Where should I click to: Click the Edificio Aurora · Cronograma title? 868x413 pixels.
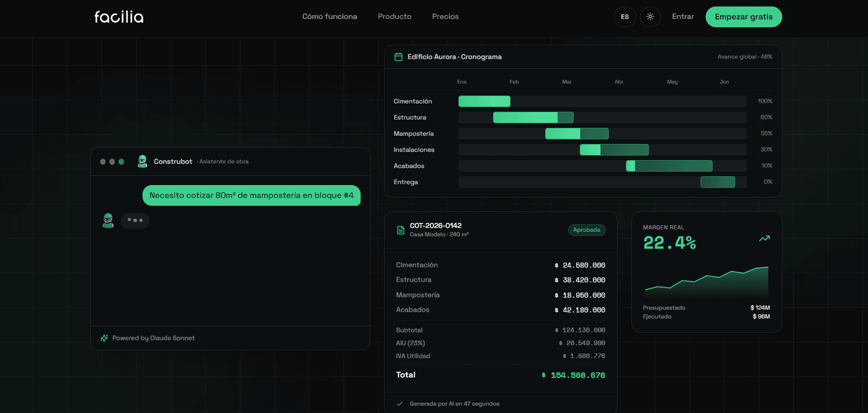455,57
